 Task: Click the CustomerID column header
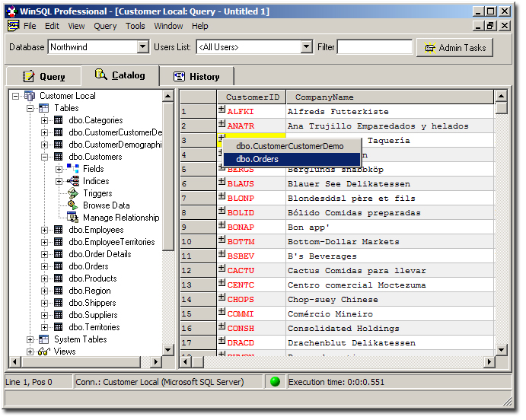251,97
